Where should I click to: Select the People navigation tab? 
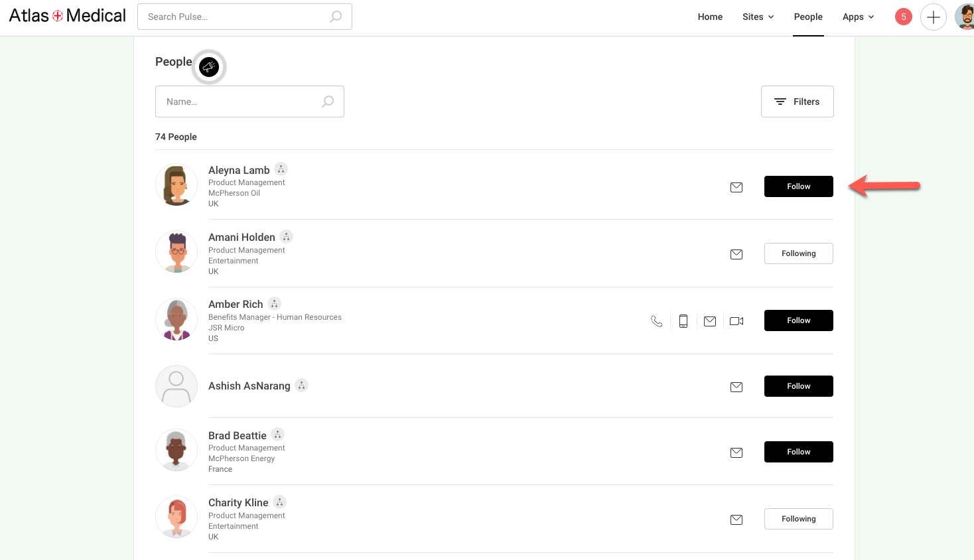(x=808, y=17)
